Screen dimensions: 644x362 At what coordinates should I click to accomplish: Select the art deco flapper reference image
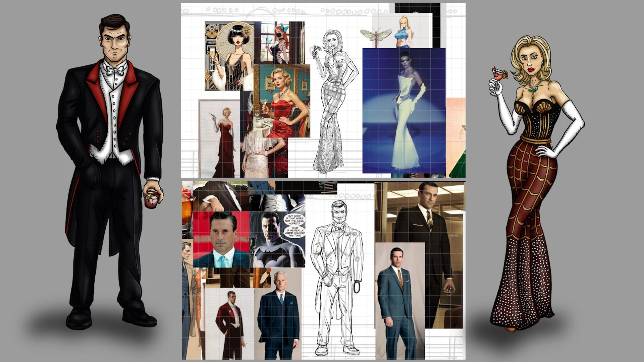[x=229, y=56]
